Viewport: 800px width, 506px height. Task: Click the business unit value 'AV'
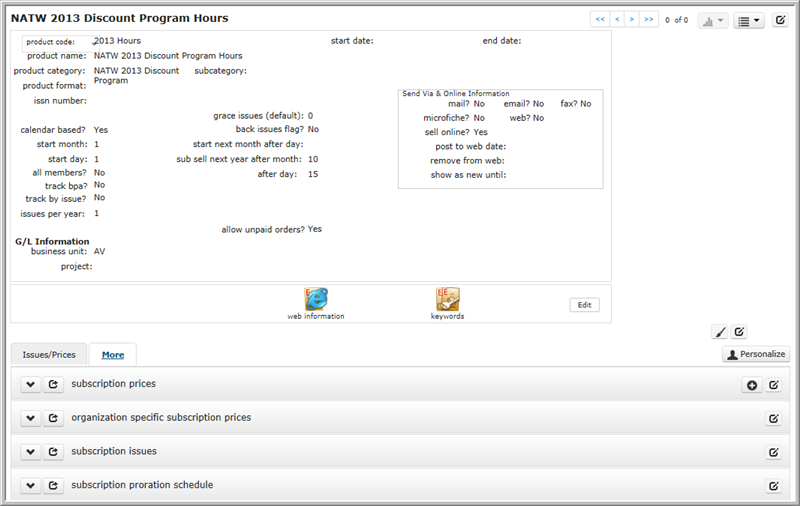[99, 251]
